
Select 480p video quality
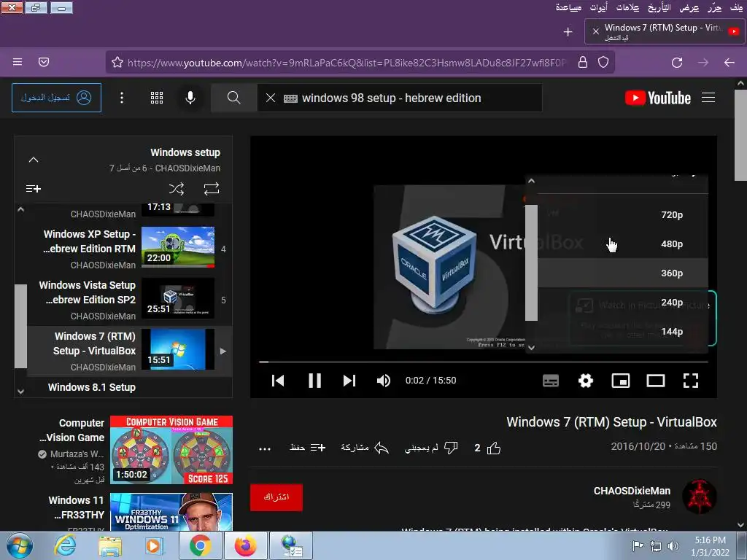[623, 244]
